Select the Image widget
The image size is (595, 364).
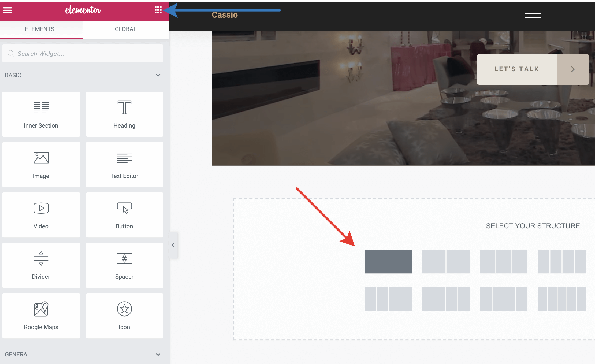[x=41, y=165]
